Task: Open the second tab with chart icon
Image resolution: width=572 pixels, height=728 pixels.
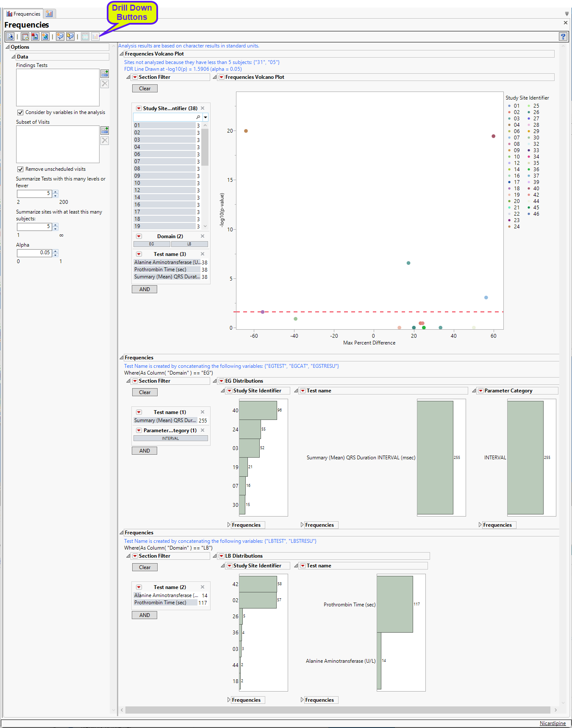Action: coord(49,14)
